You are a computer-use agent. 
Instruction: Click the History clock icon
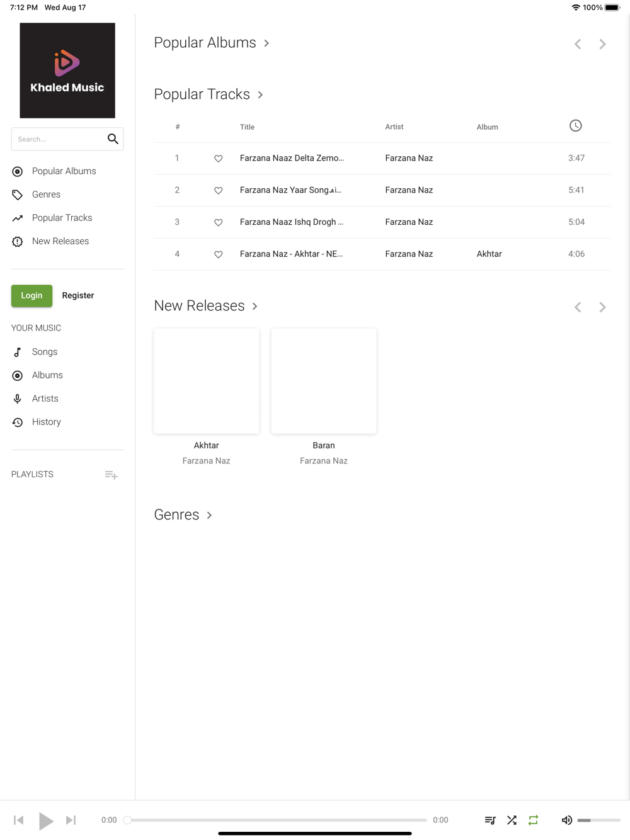[18, 422]
